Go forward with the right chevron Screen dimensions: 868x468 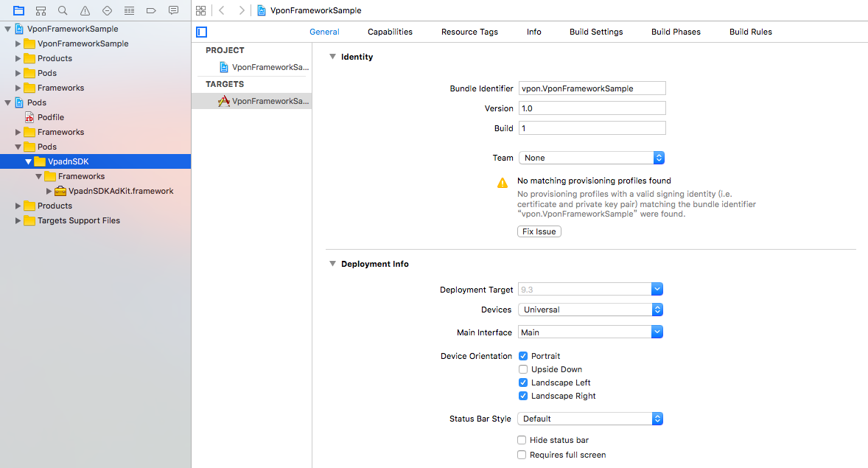242,10
